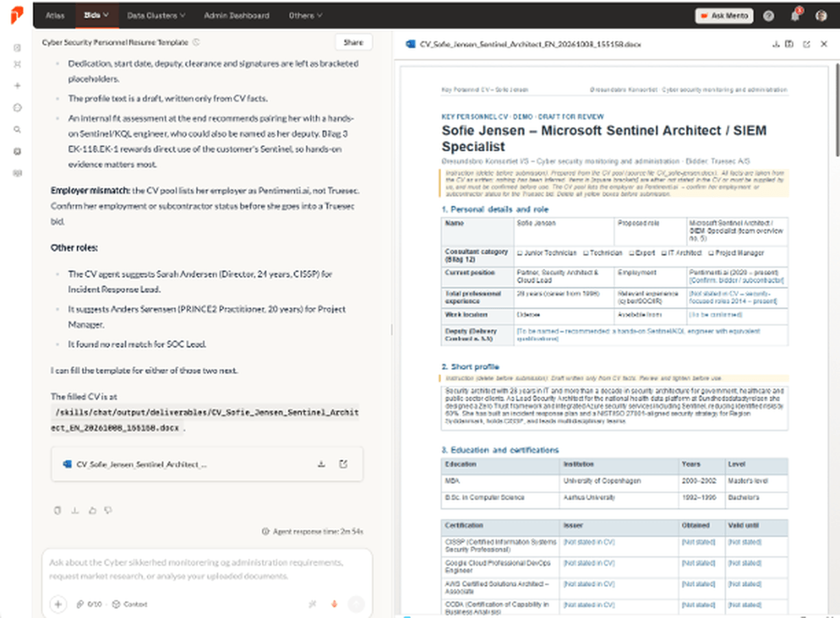Screen dimensions: 840x618
Task: Click the 'Employer mismatch:' bold text
Action: [x=90, y=190]
